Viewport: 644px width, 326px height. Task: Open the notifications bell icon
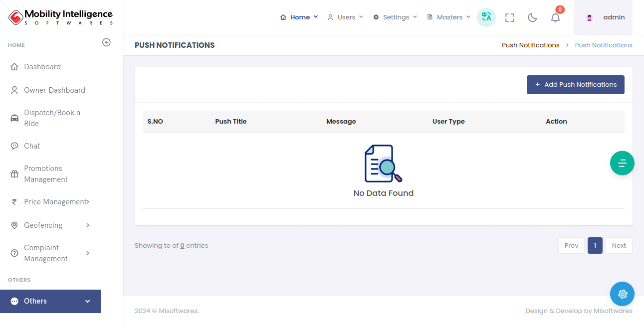tap(555, 17)
